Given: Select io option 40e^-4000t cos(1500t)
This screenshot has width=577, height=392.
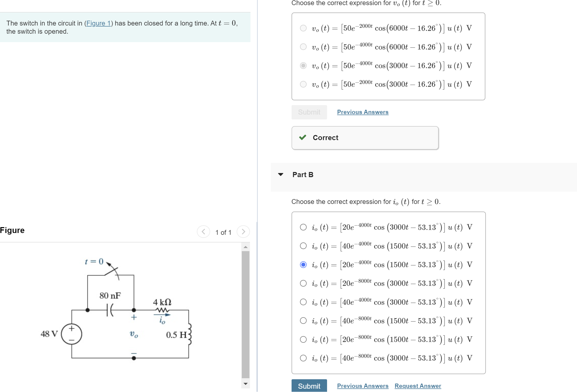Looking at the screenshot, I should (303, 246).
